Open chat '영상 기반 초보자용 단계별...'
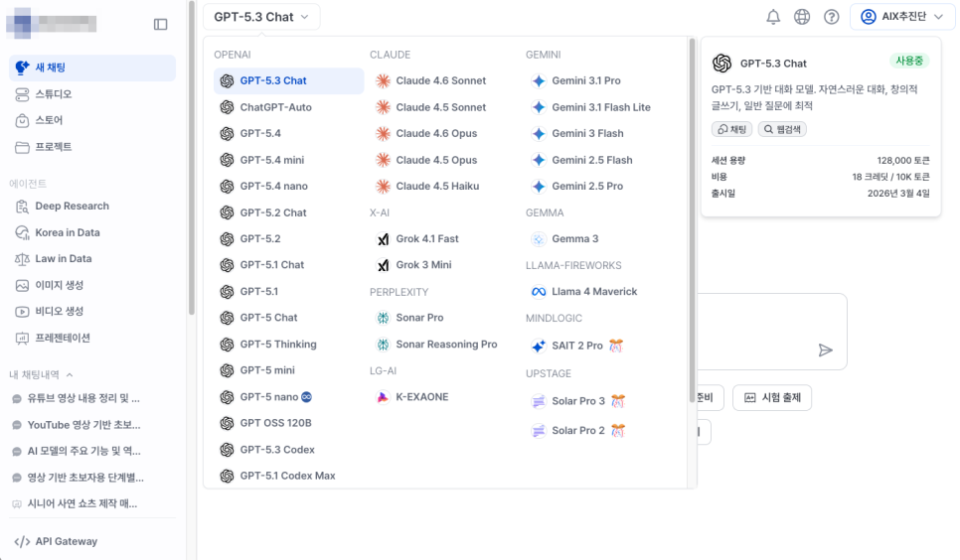 pyautogui.click(x=83, y=478)
